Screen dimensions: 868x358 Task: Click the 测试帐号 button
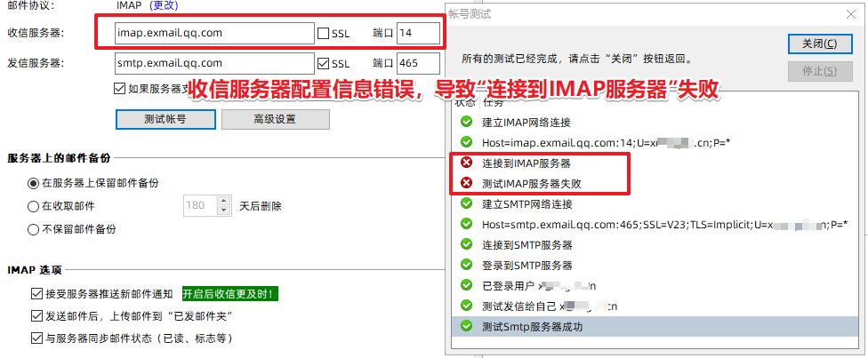(x=165, y=119)
